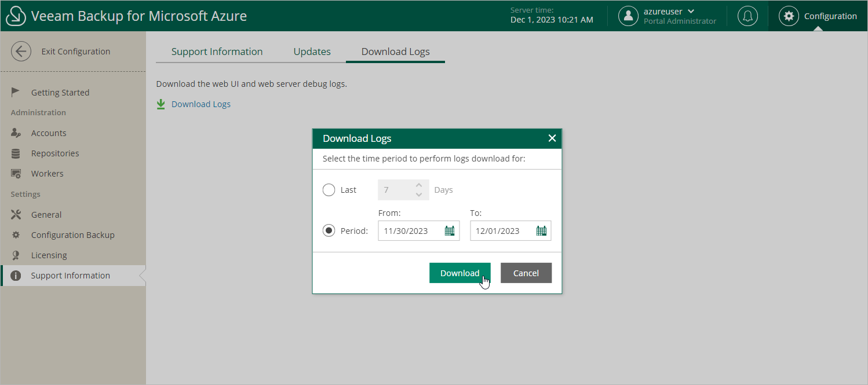
Task: Click the Configuration Backup gear icon
Action: (16, 235)
